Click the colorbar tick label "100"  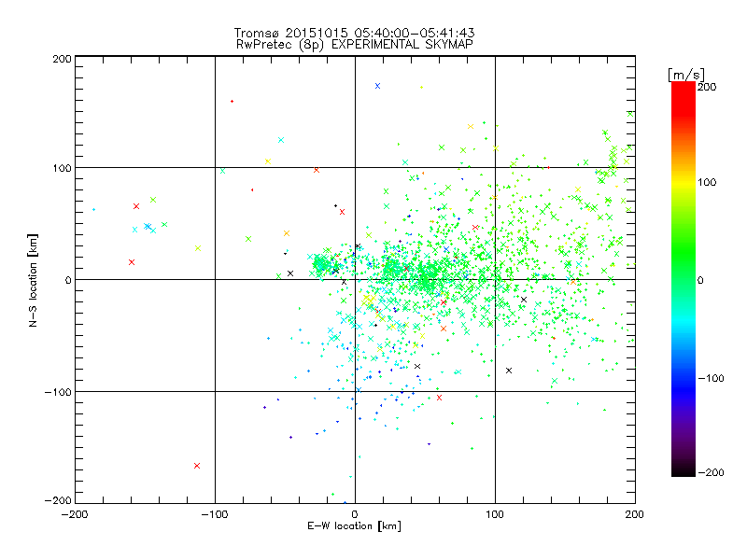pyautogui.click(x=707, y=182)
